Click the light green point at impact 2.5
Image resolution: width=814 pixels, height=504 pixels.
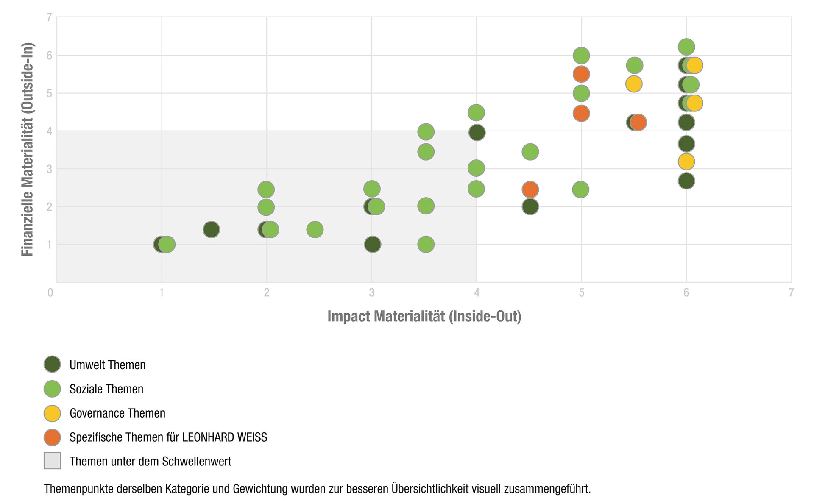(315, 229)
